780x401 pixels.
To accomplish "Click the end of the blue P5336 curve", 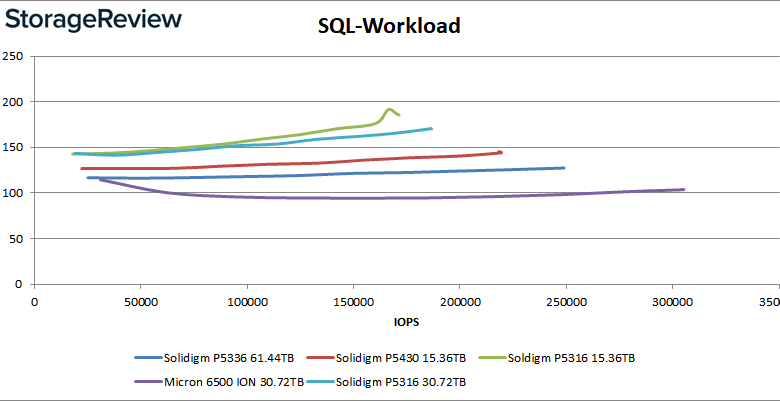I will click(564, 168).
